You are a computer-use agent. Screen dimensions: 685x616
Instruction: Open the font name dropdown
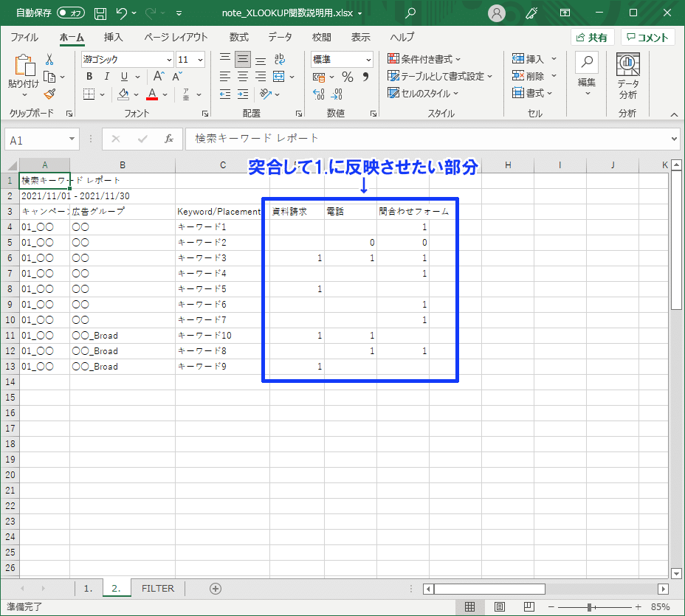170,60
